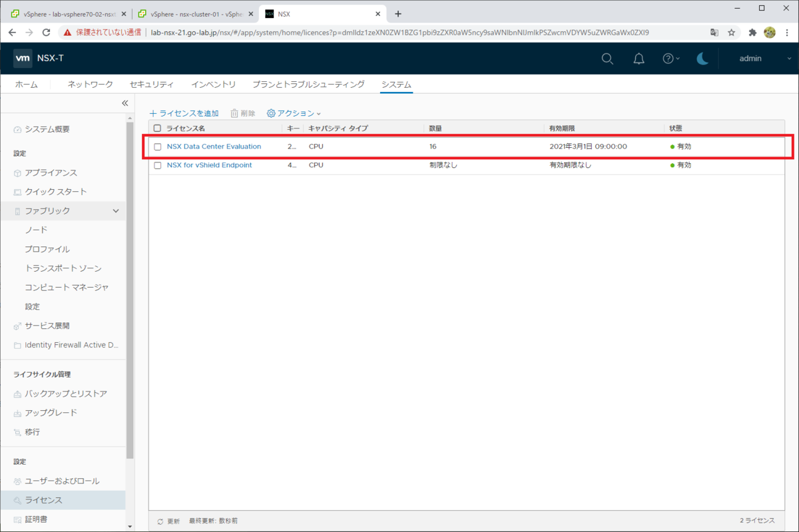This screenshot has width=799, height=532.
Task: Sort by キャパシティ タイプ column header
Action: (338, 128)
